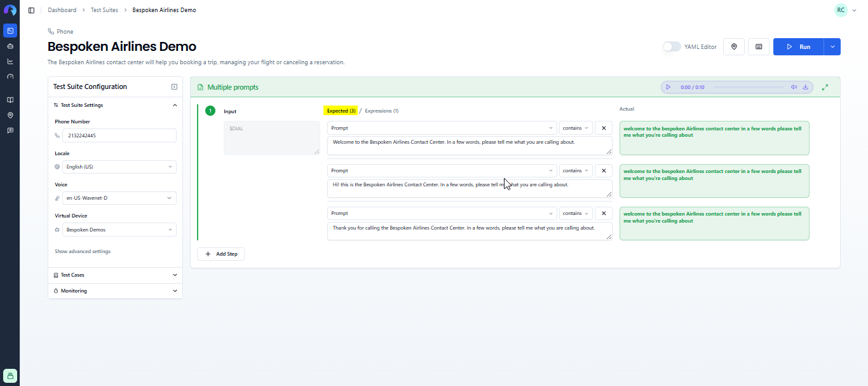Click the audio time 0:00 / 0:10
The height and width of the screenshot is (386, 868).
692,87
